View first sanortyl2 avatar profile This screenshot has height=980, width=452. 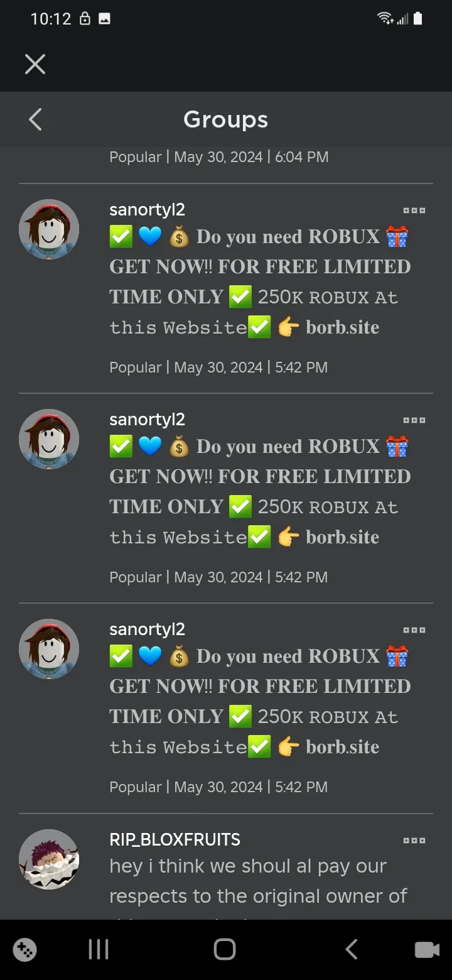[x=49, y=229]
